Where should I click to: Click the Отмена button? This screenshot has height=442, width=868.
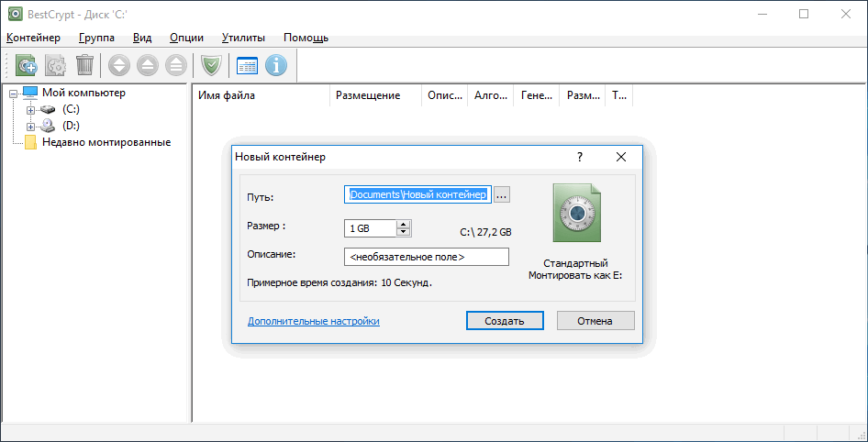595,321
